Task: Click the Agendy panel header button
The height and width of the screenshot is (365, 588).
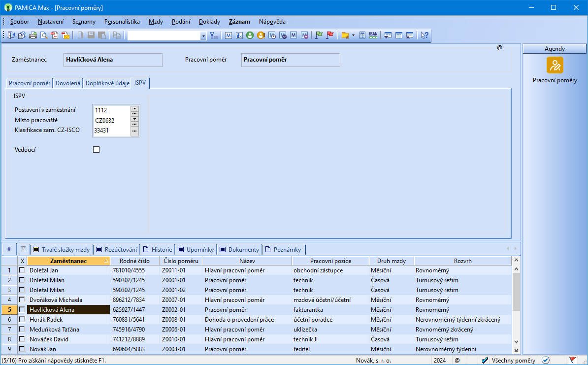Action: pyautogui.click(x=554, y=49)
